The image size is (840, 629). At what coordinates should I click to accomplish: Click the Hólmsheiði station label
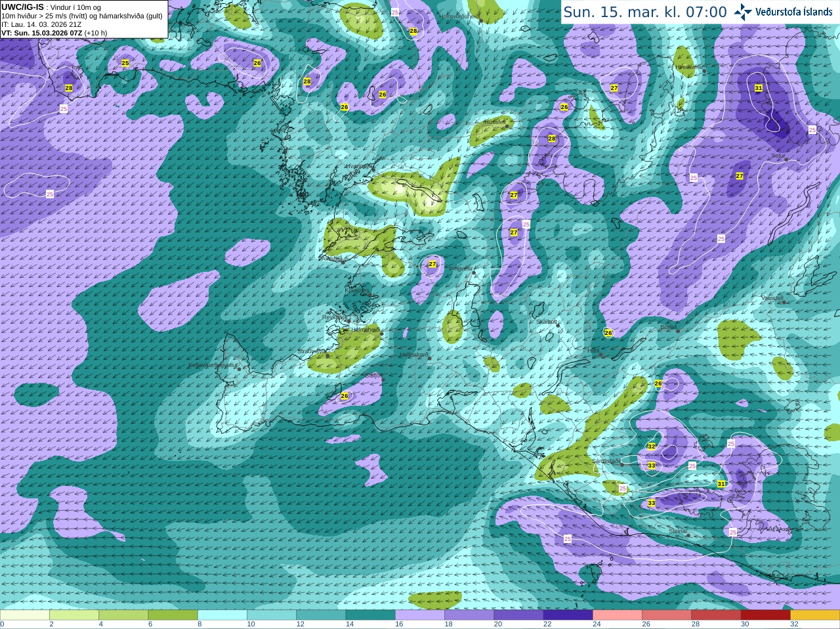coord(366,330)
